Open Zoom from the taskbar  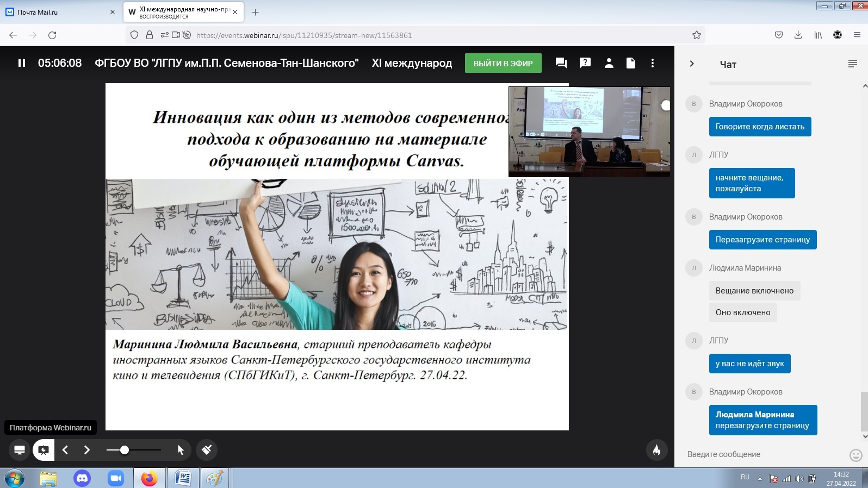116,478
